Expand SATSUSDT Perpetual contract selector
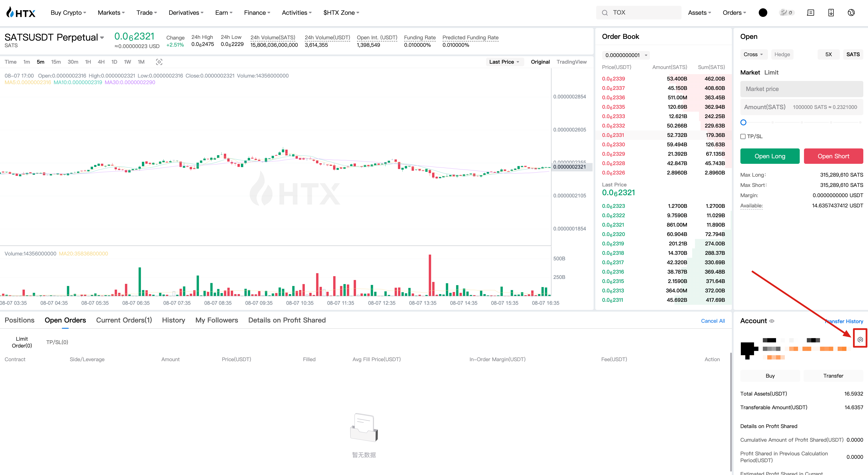This screenshot has height=475, width=868. (x=54, y=37)
